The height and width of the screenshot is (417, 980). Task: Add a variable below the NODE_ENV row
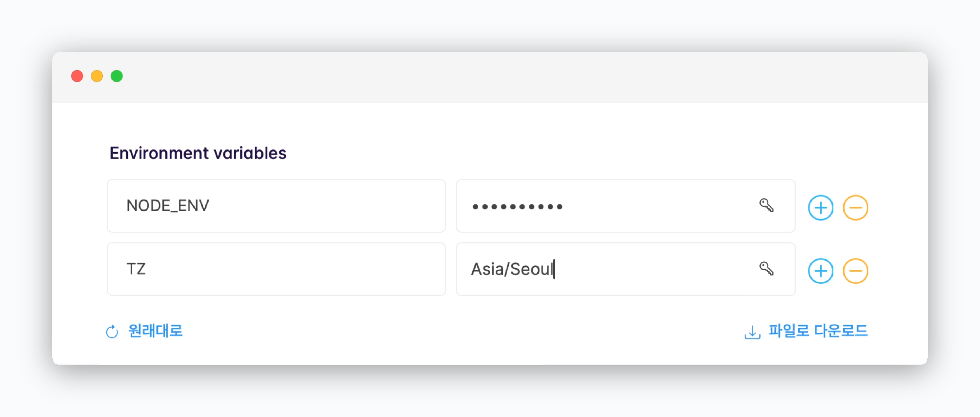(821, 208)
